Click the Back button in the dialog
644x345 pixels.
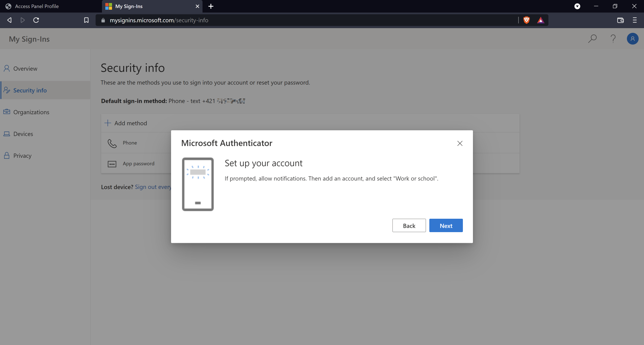click(409, 226)
